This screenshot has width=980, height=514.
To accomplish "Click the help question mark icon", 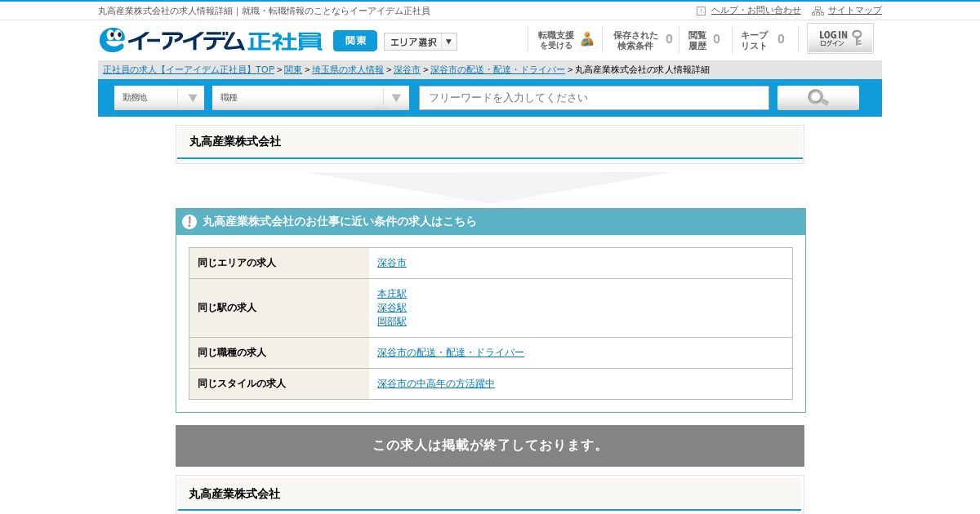I will tap(701, 11).
